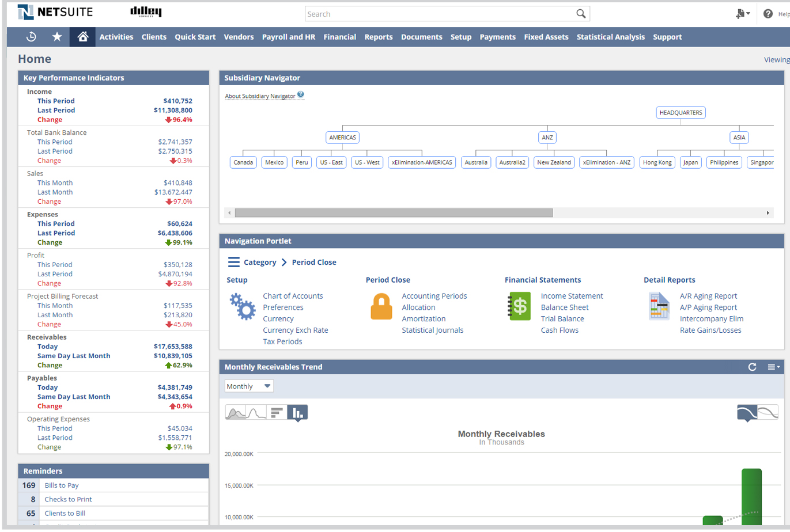790x532 pixels.
Task: Click scrollbar right arrow in Subsidiary Navigator
Action: (x=768, y=213)
